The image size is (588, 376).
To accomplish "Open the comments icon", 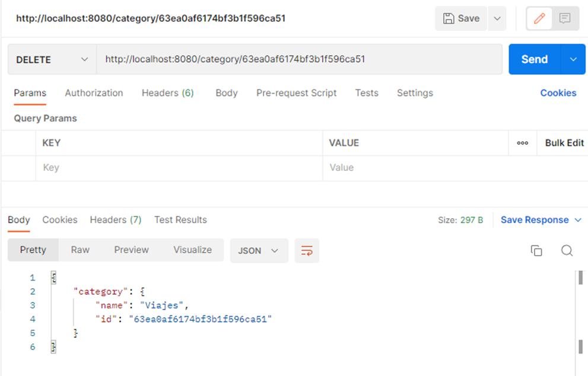I will 565,18.
